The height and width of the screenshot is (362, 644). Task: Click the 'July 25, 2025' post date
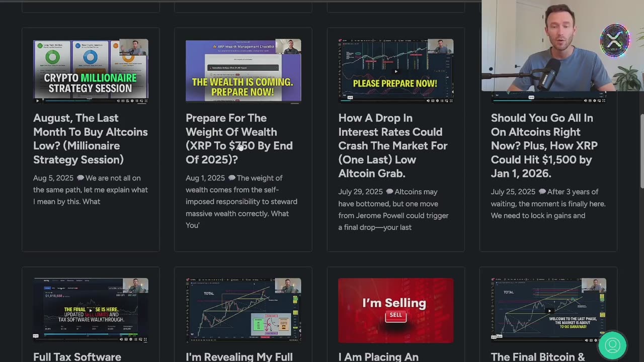pos(513,192)
